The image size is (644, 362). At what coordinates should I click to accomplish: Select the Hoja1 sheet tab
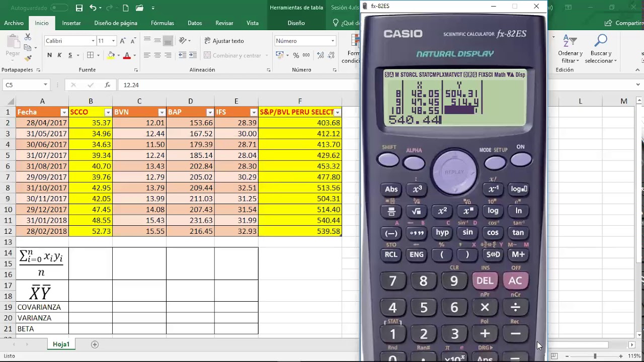pos(61,344)
